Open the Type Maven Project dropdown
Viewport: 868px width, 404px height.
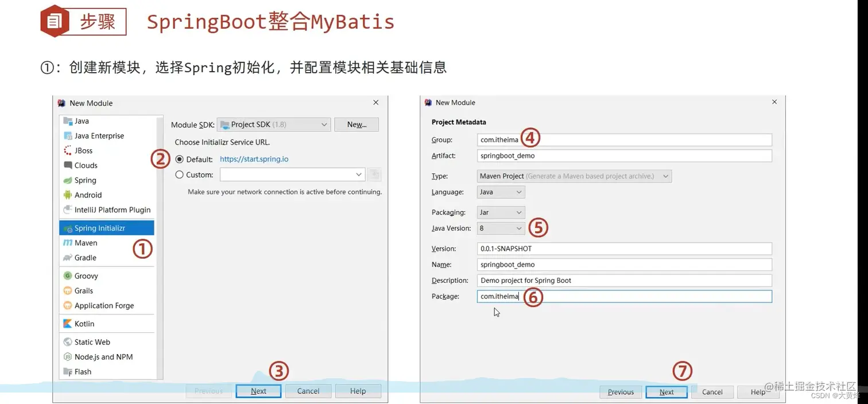click(x=574, y=176)
